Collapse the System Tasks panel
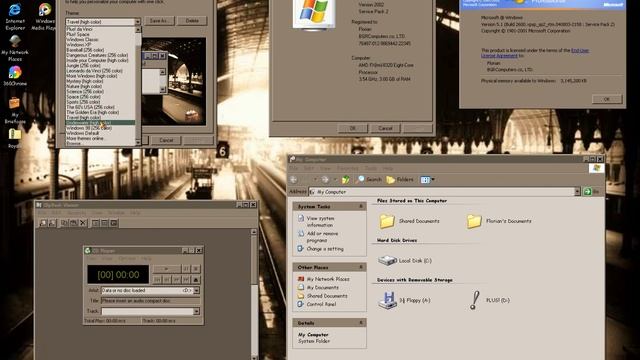Screen dimensions: 640x360 [x=361, y=207]
